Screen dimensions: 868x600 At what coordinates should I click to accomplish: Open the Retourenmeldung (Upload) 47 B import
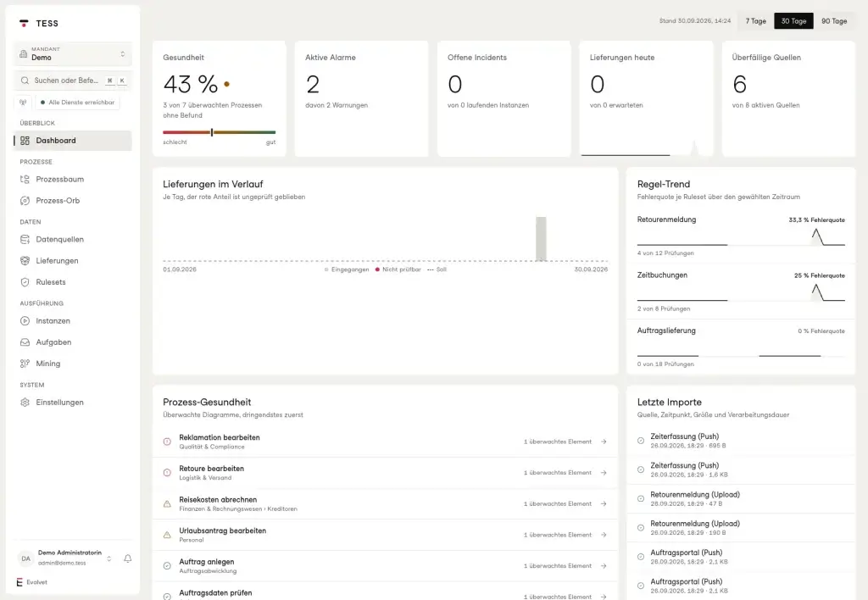741,498
